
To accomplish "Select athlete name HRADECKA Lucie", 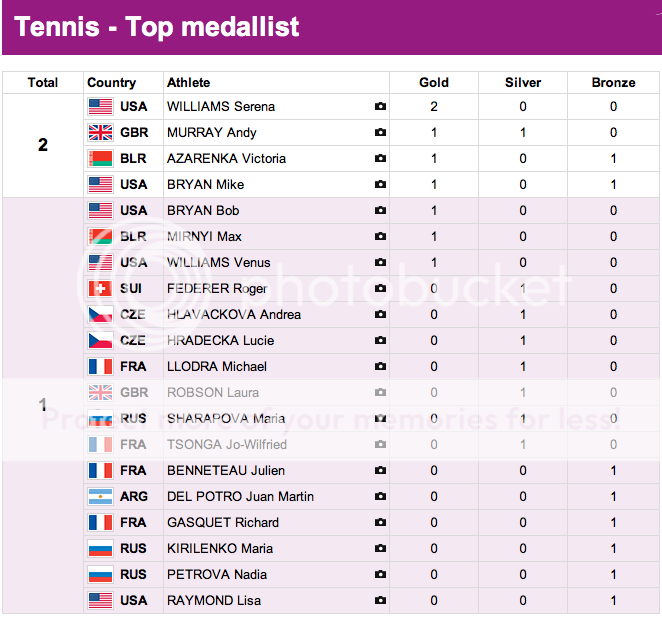I will pyautogui.click(x=220, y=340).
